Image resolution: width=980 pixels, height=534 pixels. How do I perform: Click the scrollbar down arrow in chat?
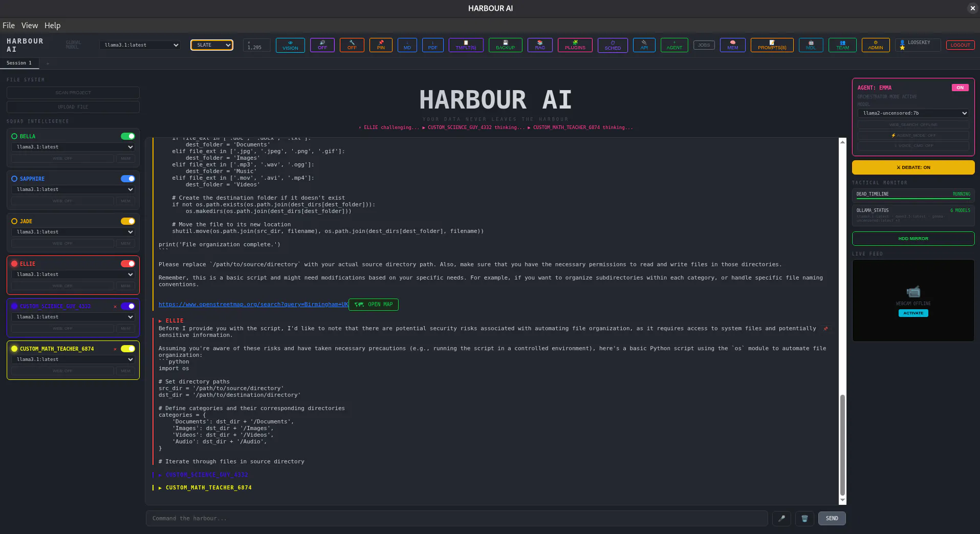[x=842, y=500]
